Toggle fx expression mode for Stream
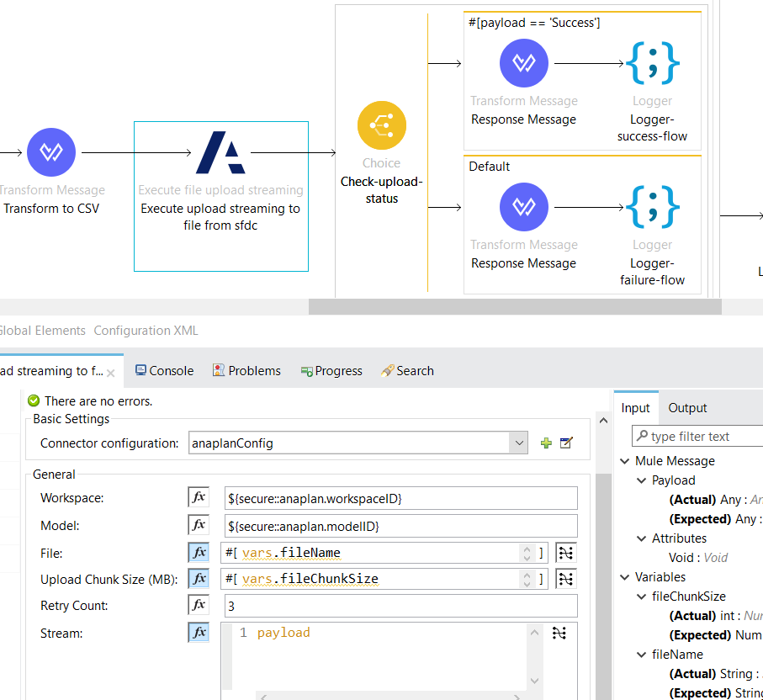Image resolution: width=763 pixels, height=700 pixels. click(x=199, y=633)
